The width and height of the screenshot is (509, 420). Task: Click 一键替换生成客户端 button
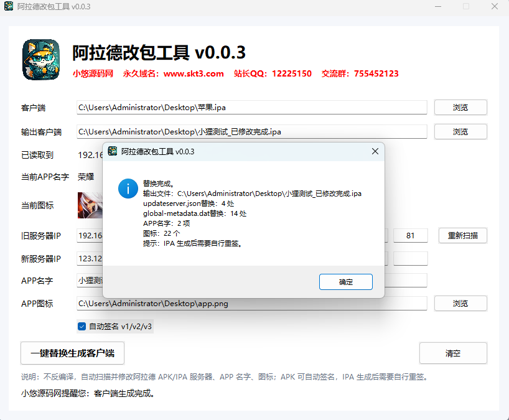pyautogui.click(x=72, y=353)
